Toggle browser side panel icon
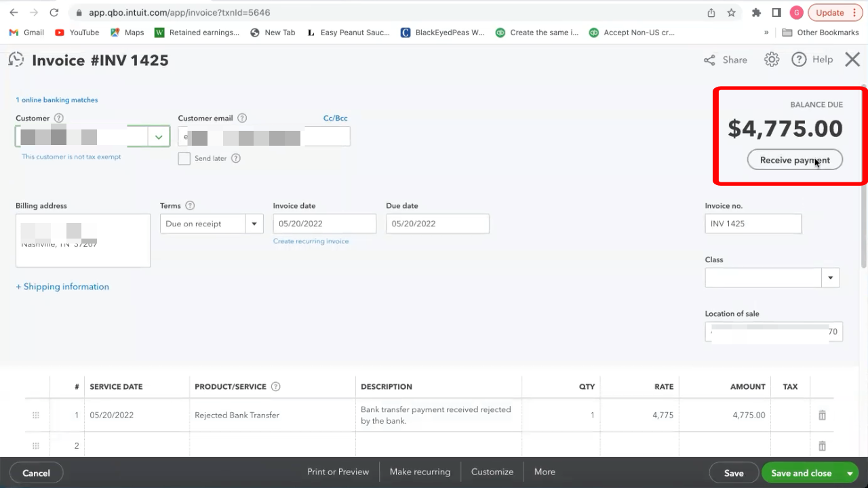868x488 pixels. point(776,12)
